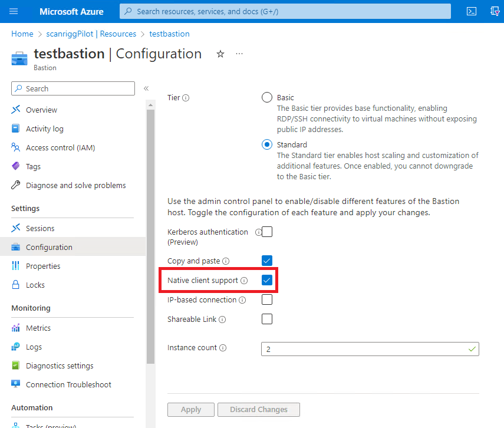
Task: Show the Copy and paste info icon
Action: point(226,261)
